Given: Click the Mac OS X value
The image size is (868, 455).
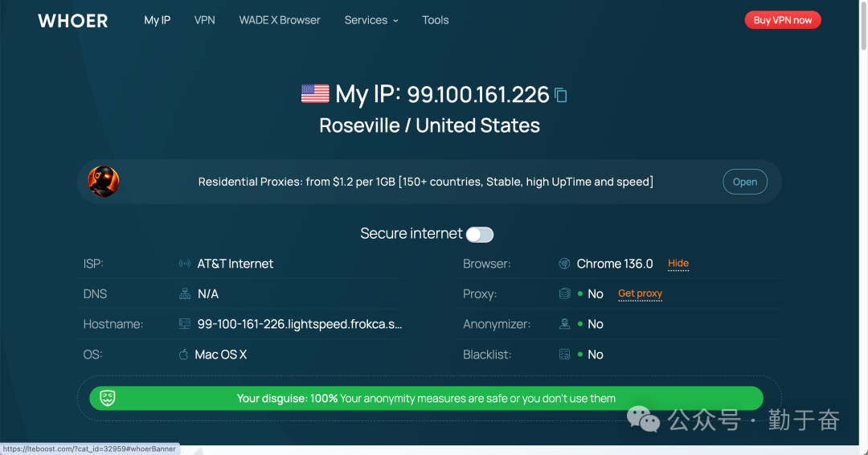Looking at the screenshot, I should click(221, 355).
